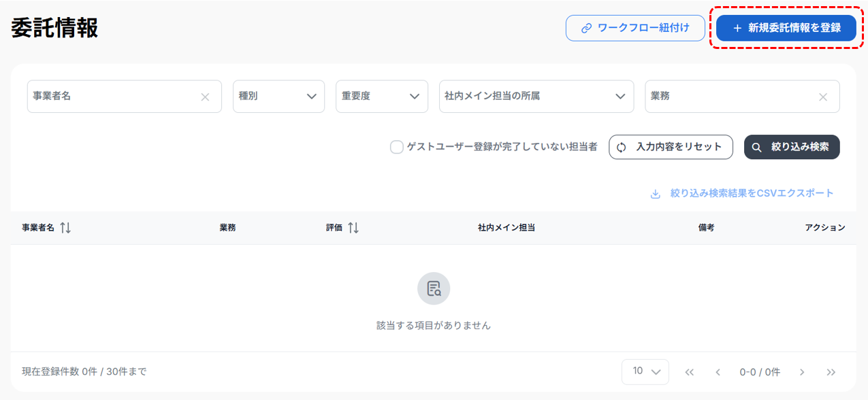Open 社内メイン担当の所属 dropdown

[x=536, y=97]
